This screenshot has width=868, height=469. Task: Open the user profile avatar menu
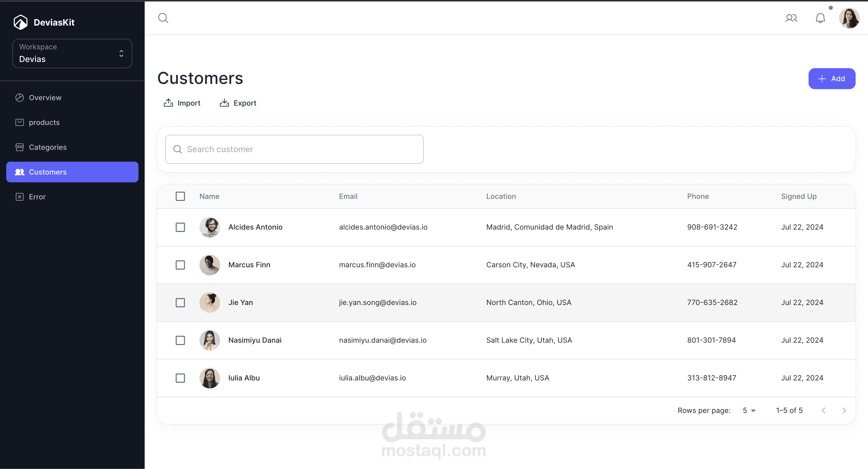pyautogui.click(x=849, y=18)
